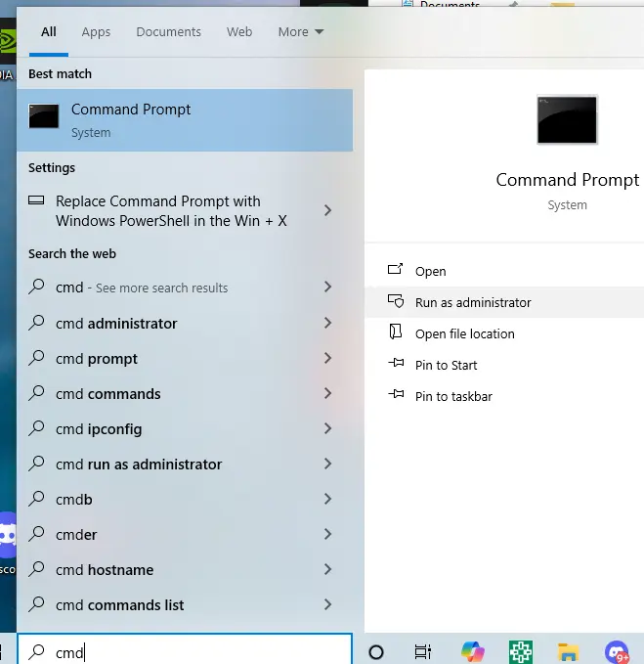The image size is (644, 664).
Task: Click the magnifier icon in the search box
Action: coord(37,651)
